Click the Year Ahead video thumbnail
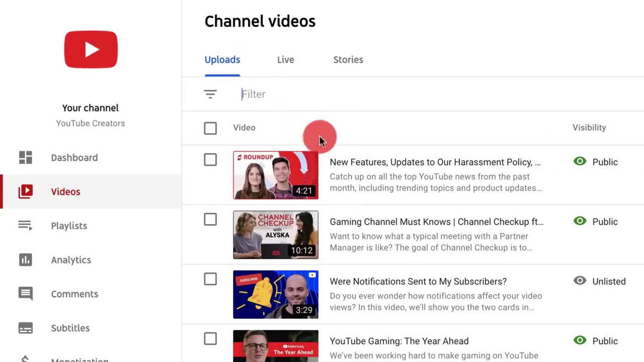Screen dimensions: 644x362 pyautogui.click(x=276, y=346)
